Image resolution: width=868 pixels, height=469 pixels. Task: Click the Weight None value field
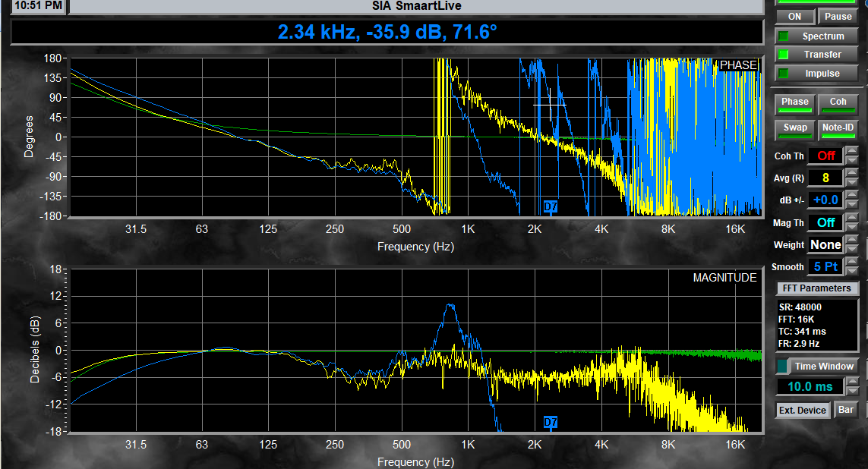tap(825, 244)
